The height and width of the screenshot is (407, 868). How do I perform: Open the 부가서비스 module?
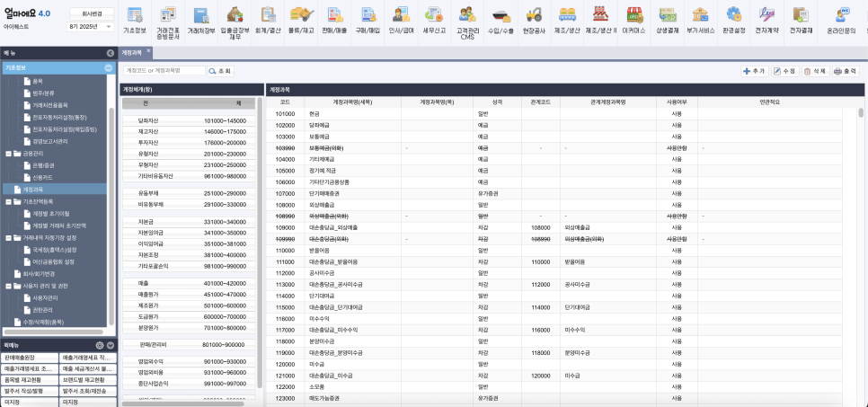click(700, 21)
